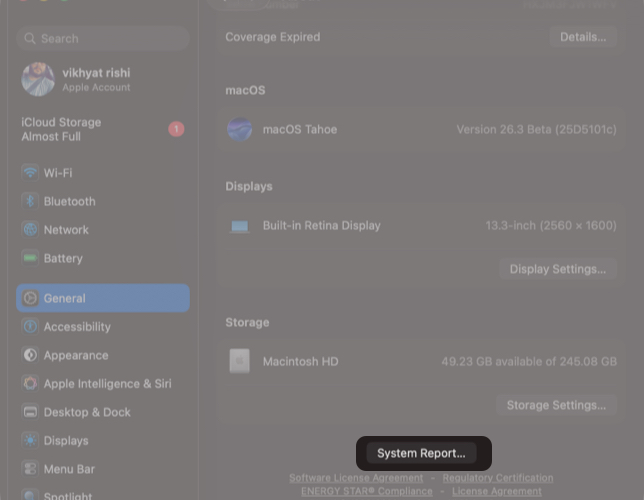This screenshot has height=500, width=644.
Task: Click the Wi-Fi icon in sidebar
Action: coord(30,173)
